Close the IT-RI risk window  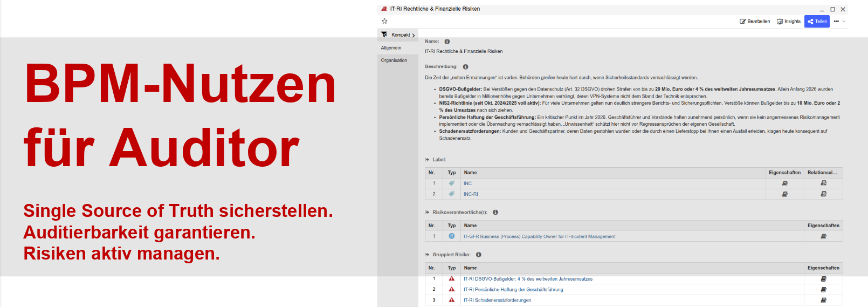pyautogui.click(x=843, y=9)
